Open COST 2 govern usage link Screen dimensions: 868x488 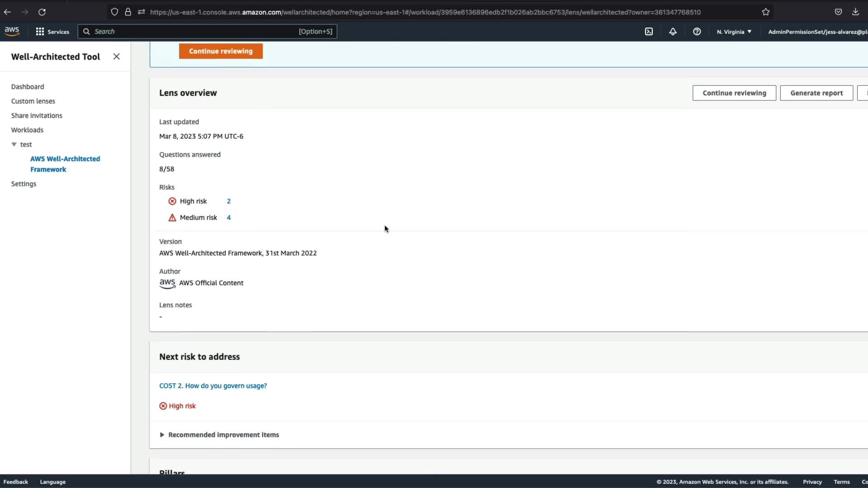(213, 386)
